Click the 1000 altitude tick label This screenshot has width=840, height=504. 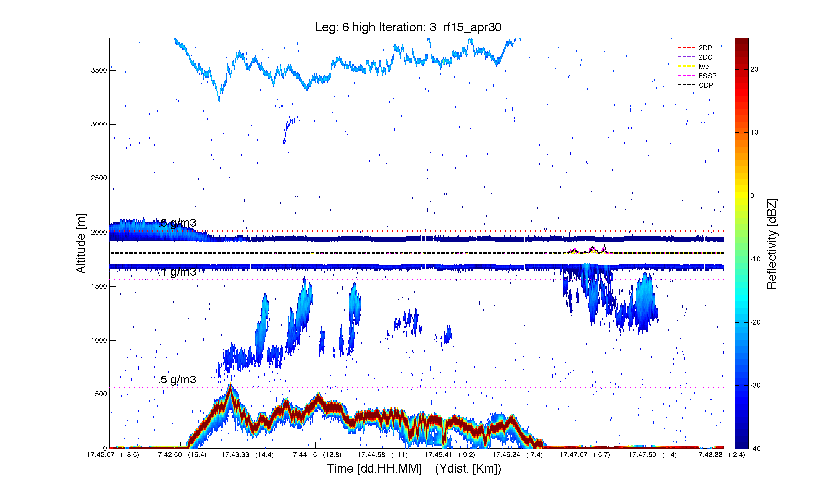pos(99,340)
